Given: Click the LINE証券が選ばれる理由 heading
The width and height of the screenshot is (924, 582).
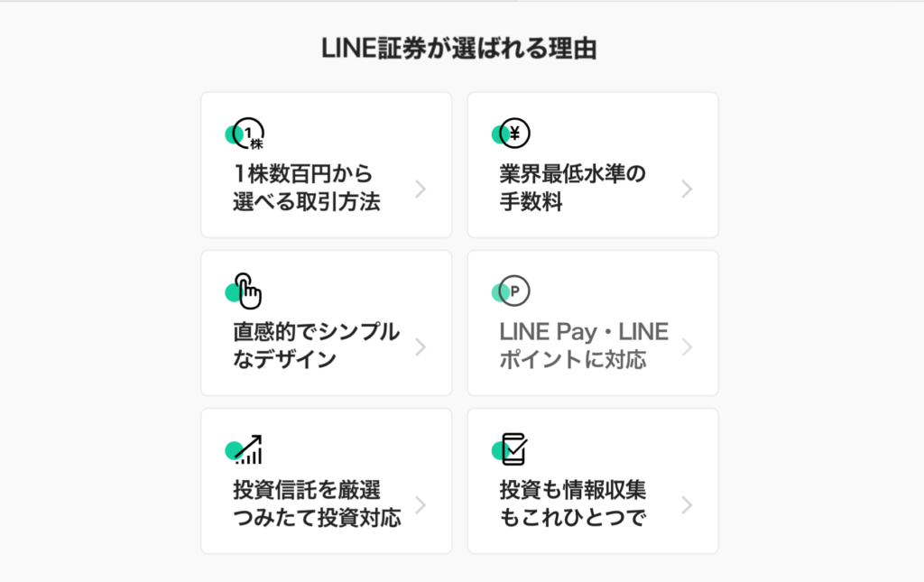Looking at the screenshot, I should [459, 49].
